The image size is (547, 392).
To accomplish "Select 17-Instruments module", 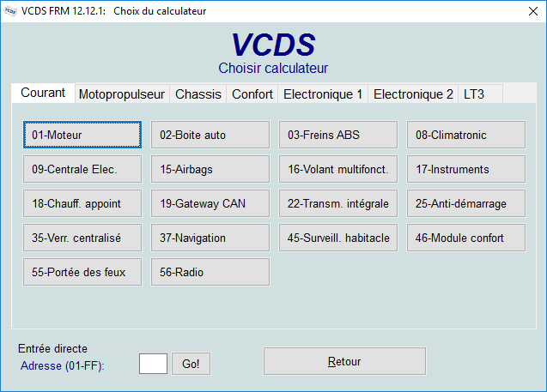I will [465, 169].
